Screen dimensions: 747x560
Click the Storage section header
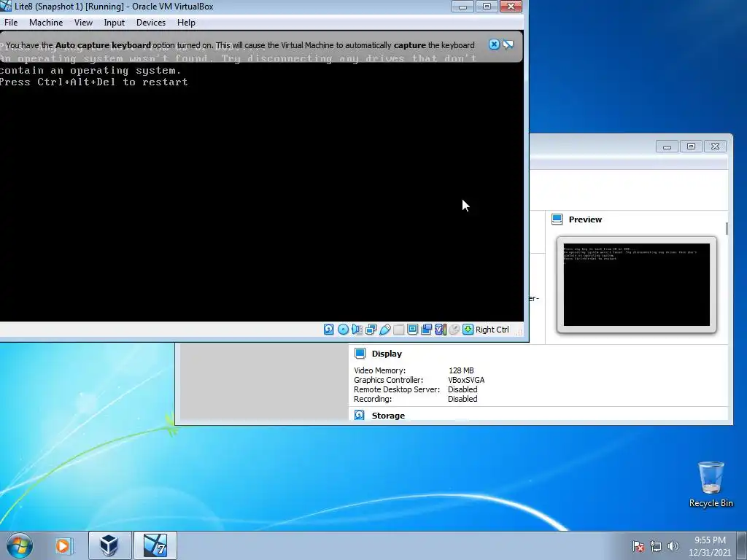[388, 416]
